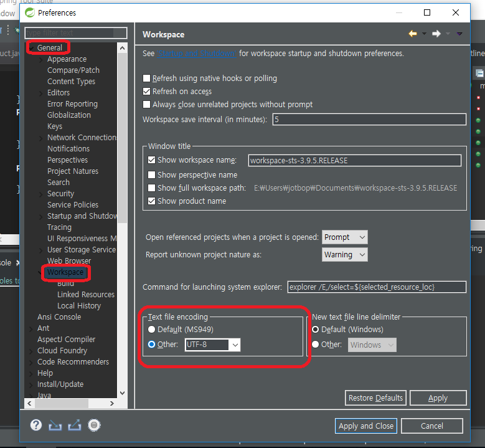This screenshot has width=485, height=448.
Task: Click the Apply button
Action: [438, 398]
